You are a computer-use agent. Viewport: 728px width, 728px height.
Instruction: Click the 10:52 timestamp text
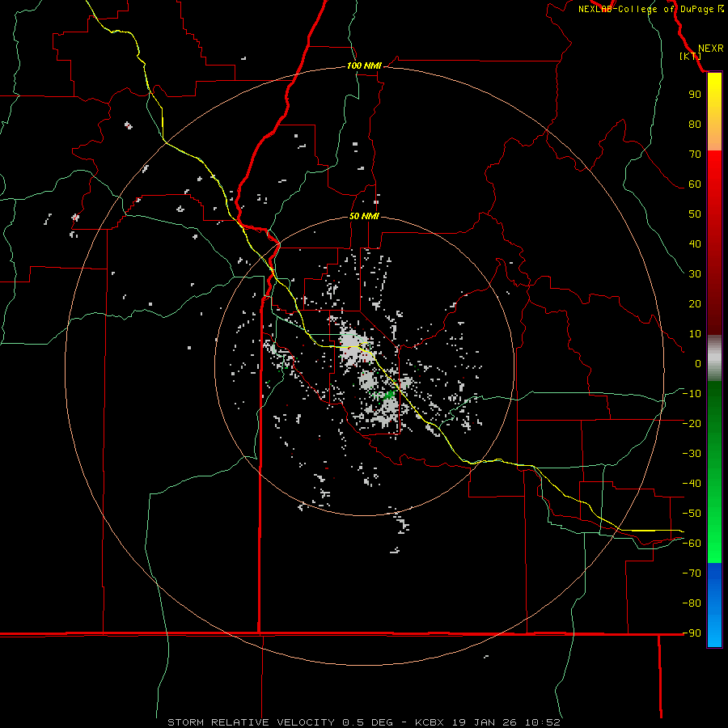542,722
